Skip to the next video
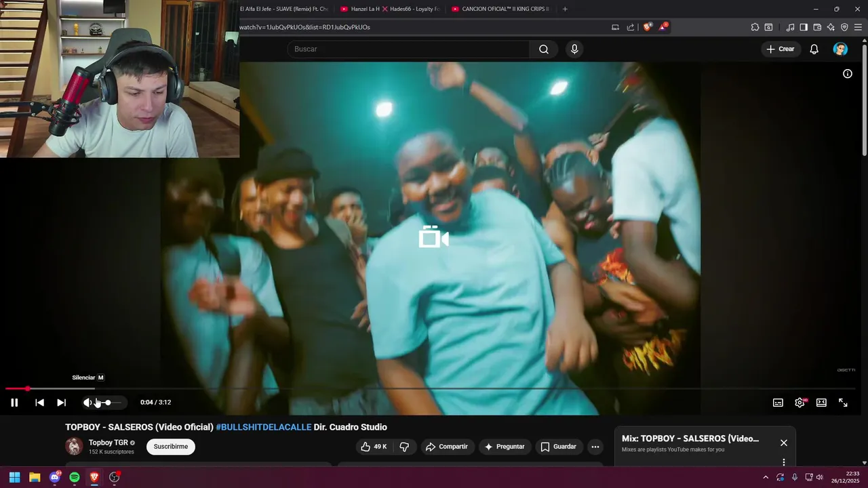This screenshot has width=868, height=488. (61, 403)
